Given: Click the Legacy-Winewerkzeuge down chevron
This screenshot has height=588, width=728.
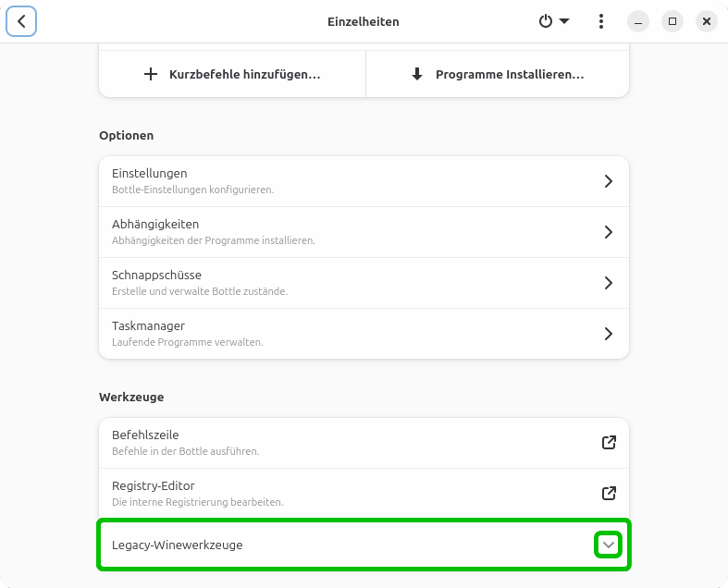Looking at the screenshot, I should (608, 545).
